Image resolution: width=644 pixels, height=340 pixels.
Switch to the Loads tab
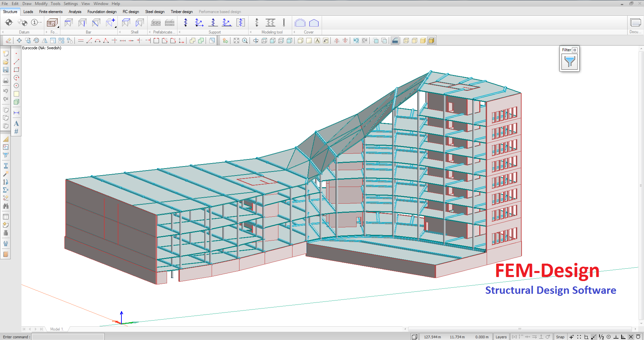[28, 12]
